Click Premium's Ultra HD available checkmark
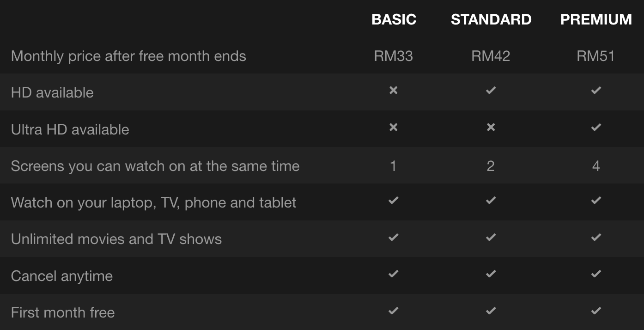The height and width of the screenshot is (330, 644). point(596,127)
